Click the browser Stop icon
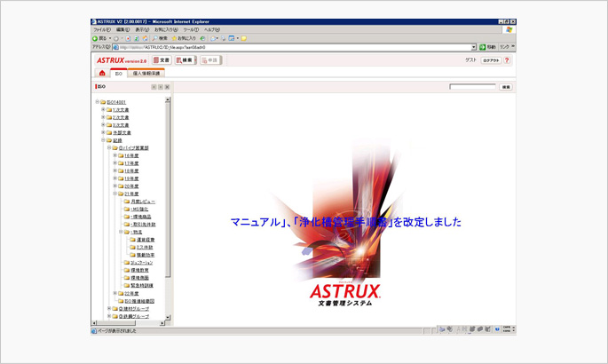Image resolution: width=608 pixels, height=364 pixels. [128, 38]
